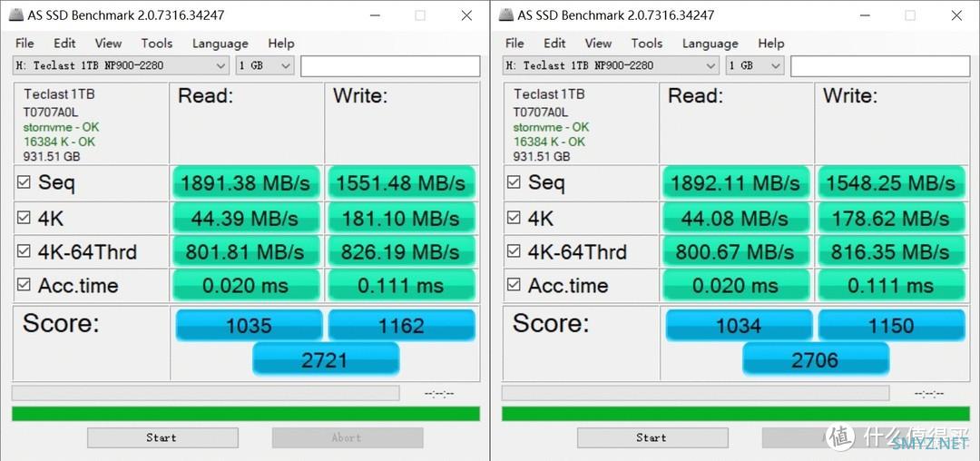Select Seq write 1548.25 MB/s result

click(x=891, y=183)
